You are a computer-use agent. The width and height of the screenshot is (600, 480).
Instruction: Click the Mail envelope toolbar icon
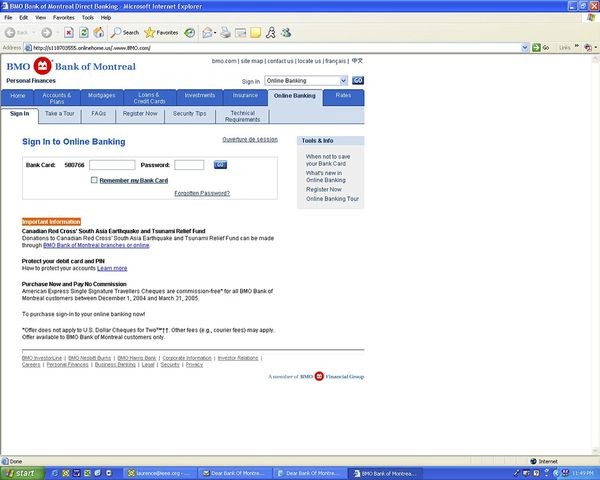pos(207,33)
